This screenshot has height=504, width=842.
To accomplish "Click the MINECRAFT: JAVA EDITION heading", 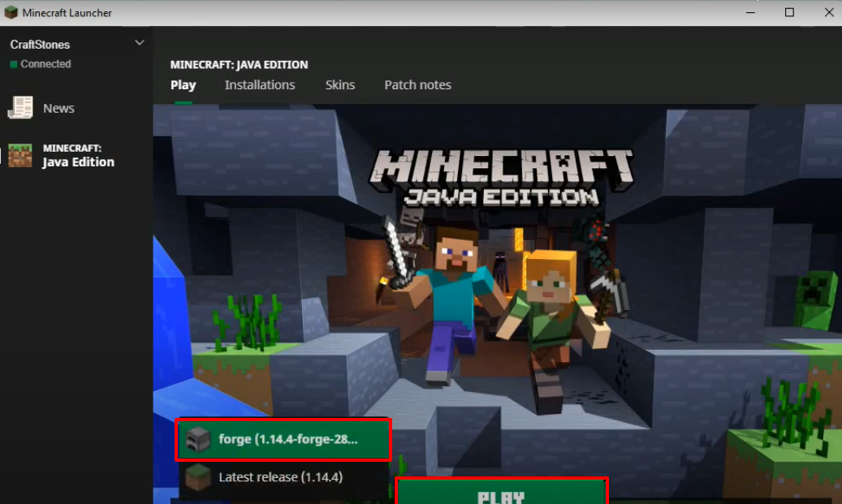I will point(239,65).
